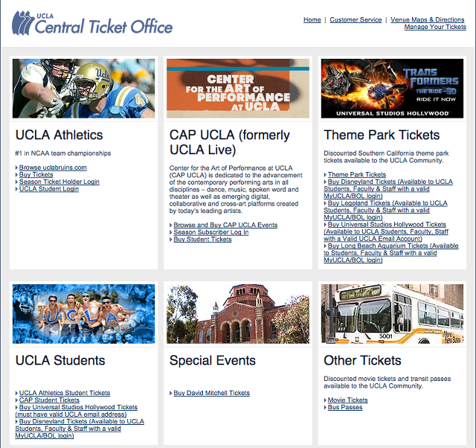Click the CAP UCLA (formerly UCLA Live) heading
Viewport: 476px width, 448px height.
[230, 142]
